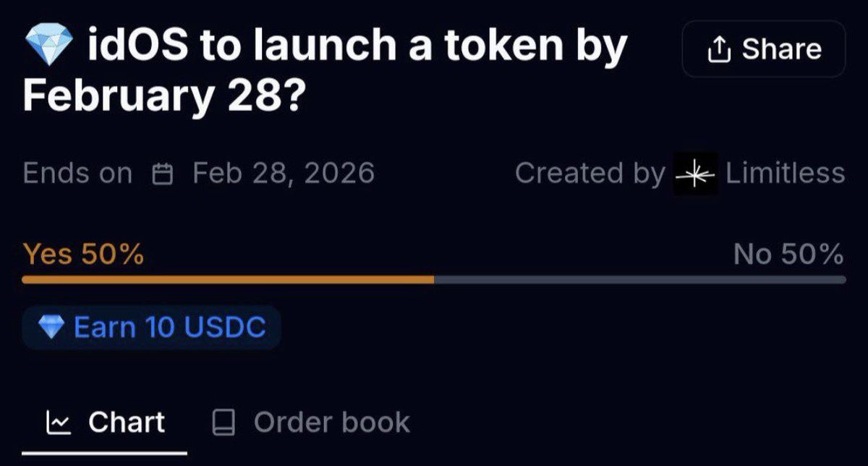This screenshot has width=868, height=466.
Task: Open the Earn 10 USDC reward badge
Action: click(151, 328)
